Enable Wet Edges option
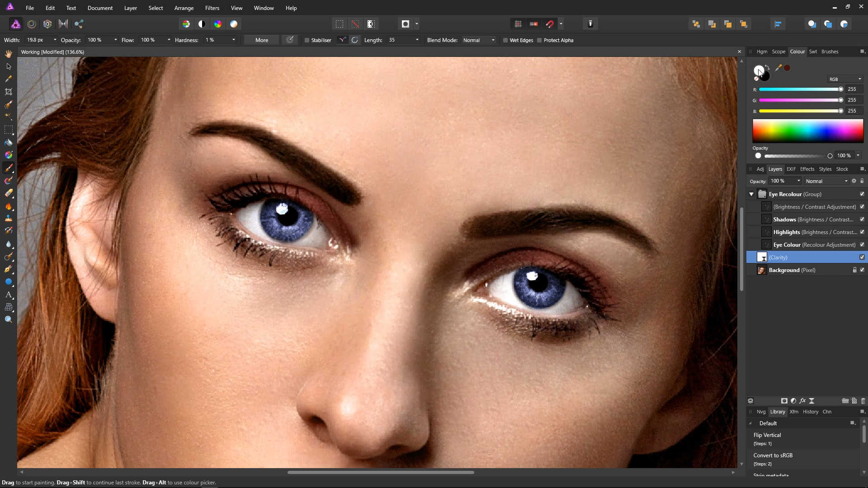 click(x=505, y=40)
